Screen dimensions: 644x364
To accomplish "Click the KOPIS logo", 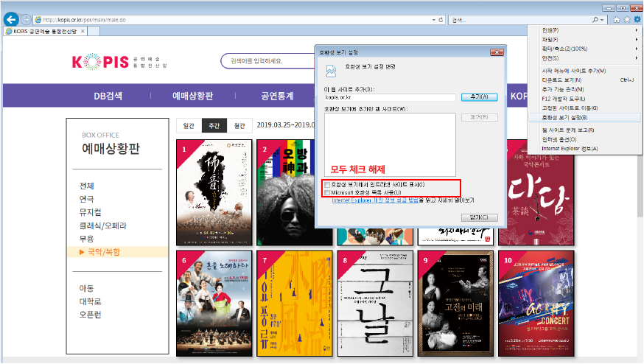I will tap(119, 62).
